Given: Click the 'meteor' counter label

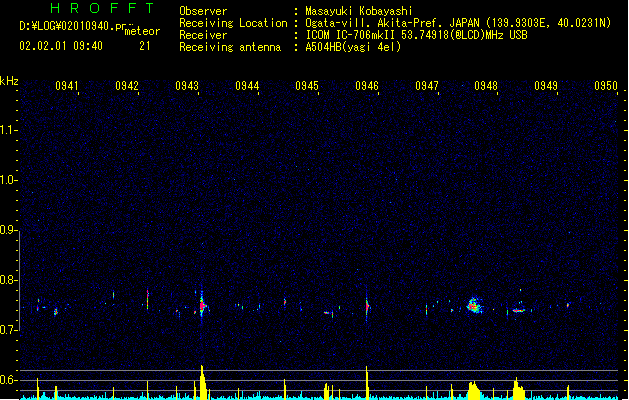Looking at the screenshot, I should click(x=142, y=31).
